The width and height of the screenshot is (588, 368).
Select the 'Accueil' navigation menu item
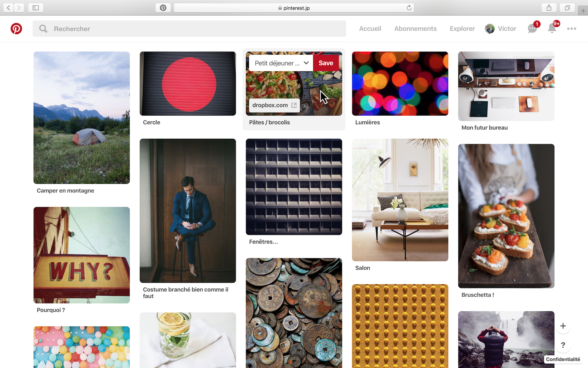[371, 29]
